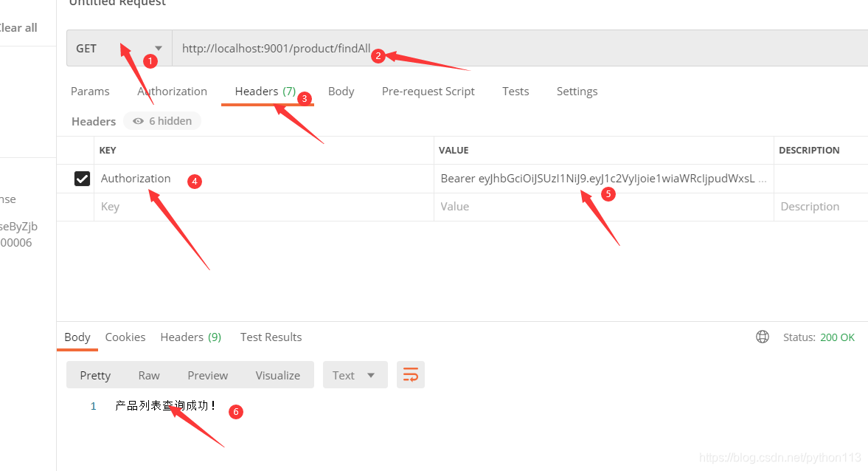Open the Pre-request Script tab
This screenshot has height=471, width=868.
[428, 92]
